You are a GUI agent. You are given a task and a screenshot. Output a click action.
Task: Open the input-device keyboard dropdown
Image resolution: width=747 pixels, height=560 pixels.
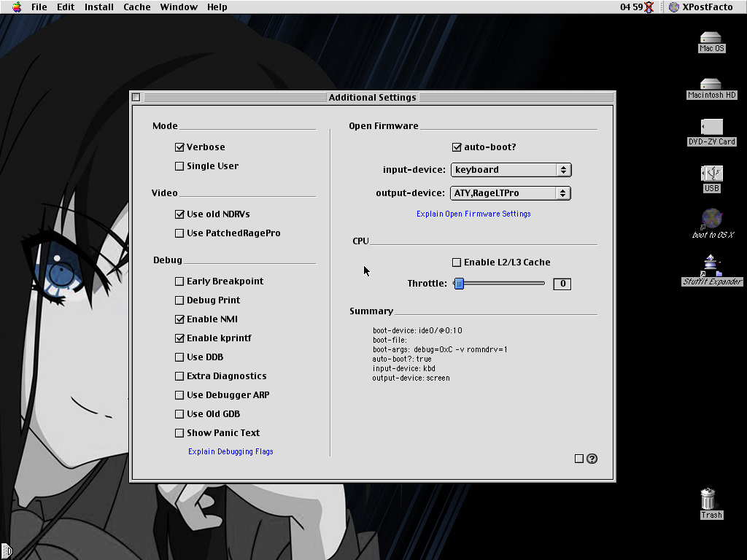511,170
